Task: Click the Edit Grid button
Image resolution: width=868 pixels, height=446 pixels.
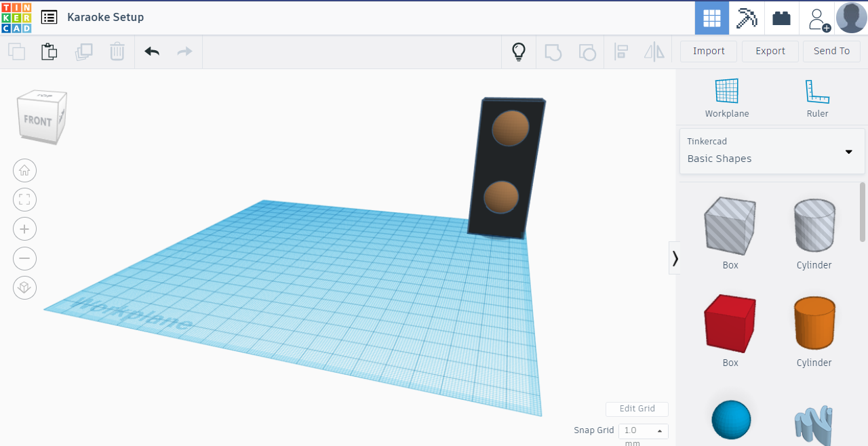Action: tap(637, 409)
